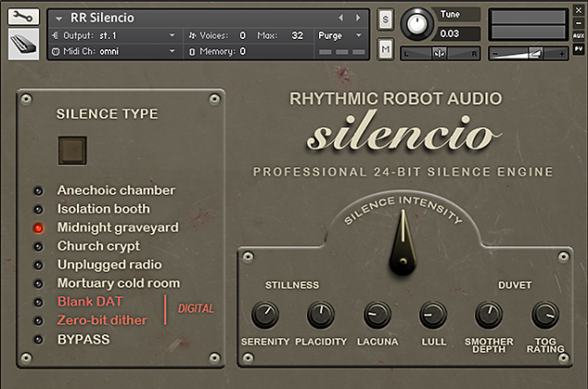The height and width of the screenshot is (389, 588).
Task: Click the silencio script logo
Action: point(403,132)
